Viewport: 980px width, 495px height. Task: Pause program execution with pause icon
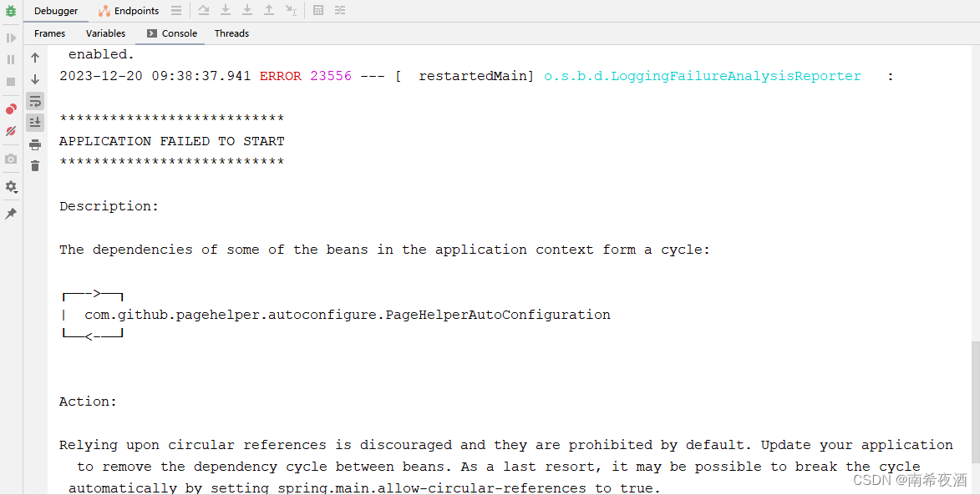(11, 59)
